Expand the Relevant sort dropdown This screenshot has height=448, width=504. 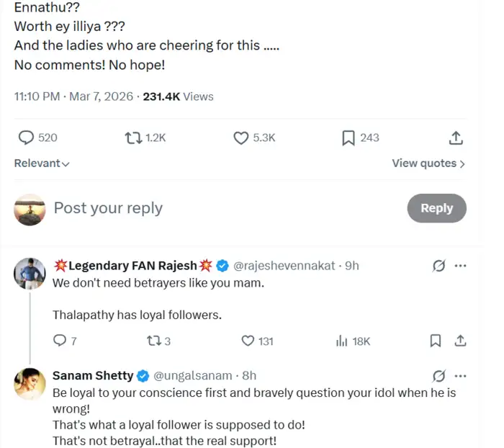point(42,163)
